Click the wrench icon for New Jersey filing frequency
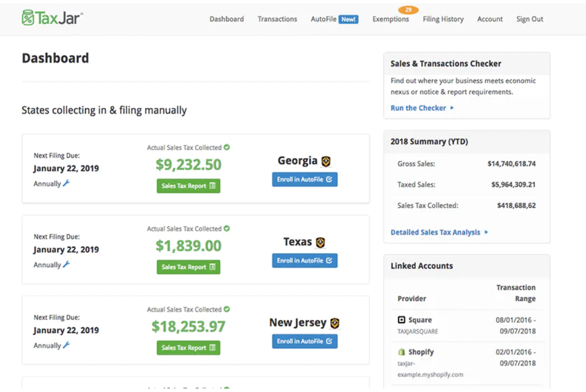Image resolution: width=586 pixels, height=392 pixels. pos(67,345)
